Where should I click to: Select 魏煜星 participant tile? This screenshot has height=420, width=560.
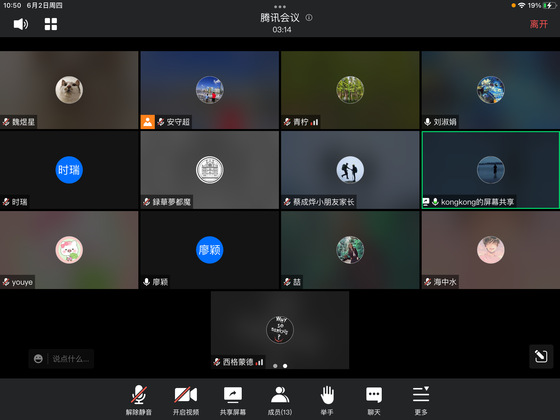click(x=69, y=90)
